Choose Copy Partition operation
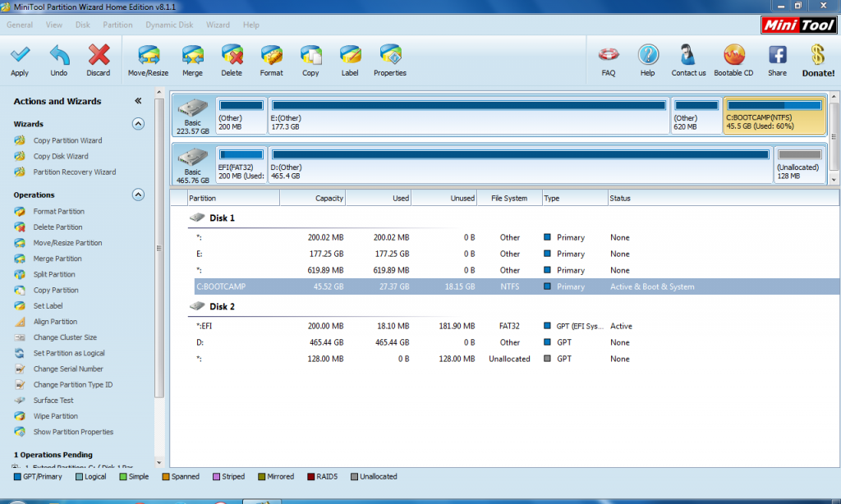The height and width of the screenshot is (504, 841). 56,290
